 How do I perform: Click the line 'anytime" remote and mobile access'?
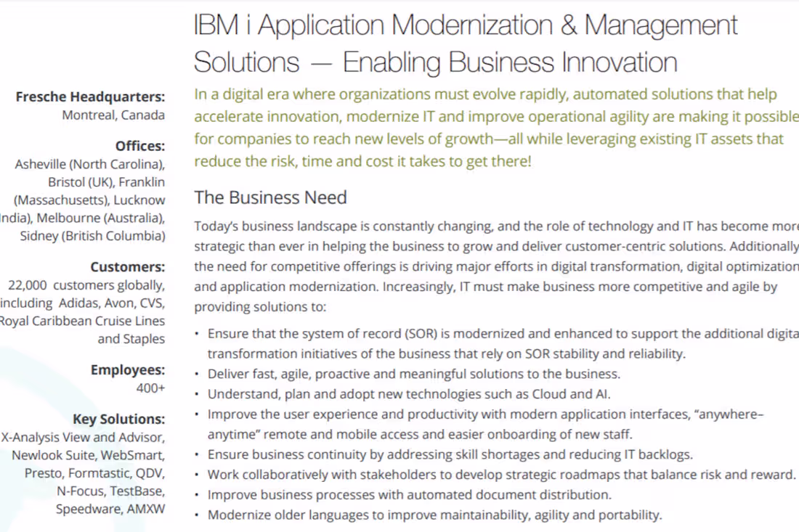tap(420, 434)
